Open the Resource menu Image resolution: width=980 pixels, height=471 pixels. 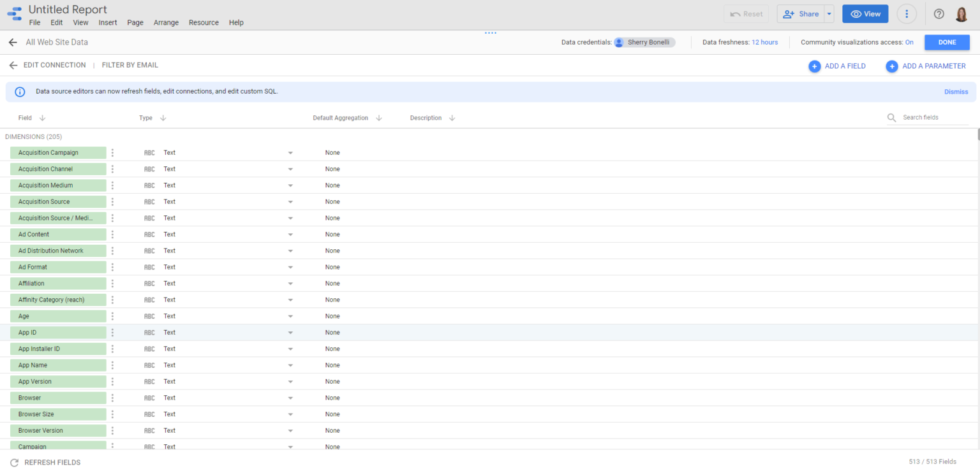click(204, 22)
